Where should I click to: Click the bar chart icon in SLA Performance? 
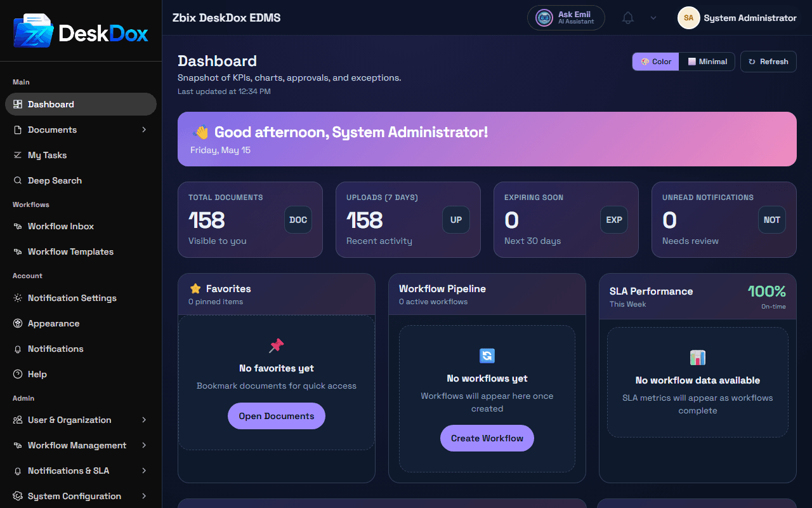pyautogui.click(x=698, y=358)
